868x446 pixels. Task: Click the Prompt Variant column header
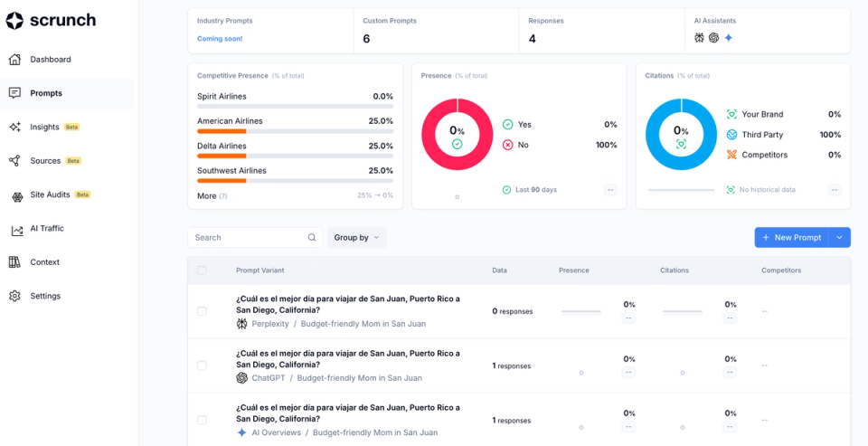tap(260, 270)
